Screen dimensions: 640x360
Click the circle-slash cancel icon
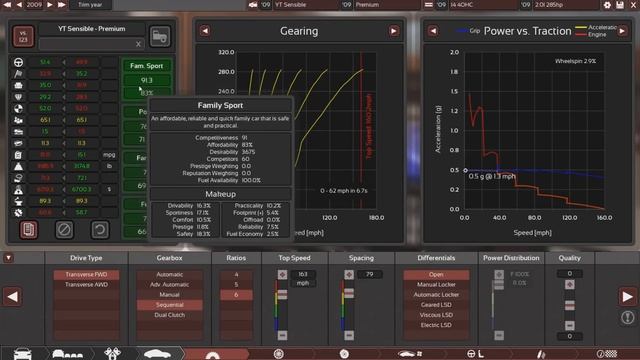[x=64, y=230]
